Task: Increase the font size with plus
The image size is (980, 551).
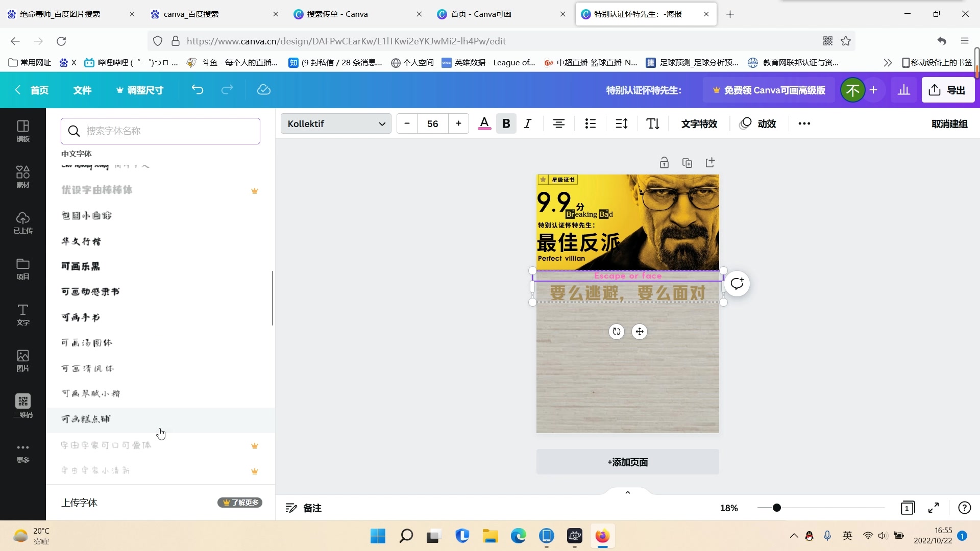Action: pyautogui.click(x=458, y=123)
